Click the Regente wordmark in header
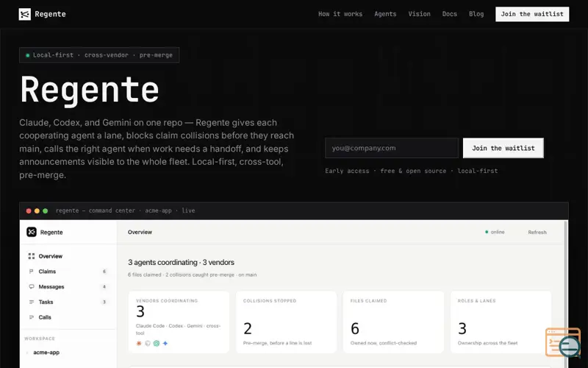 [50, 14]
